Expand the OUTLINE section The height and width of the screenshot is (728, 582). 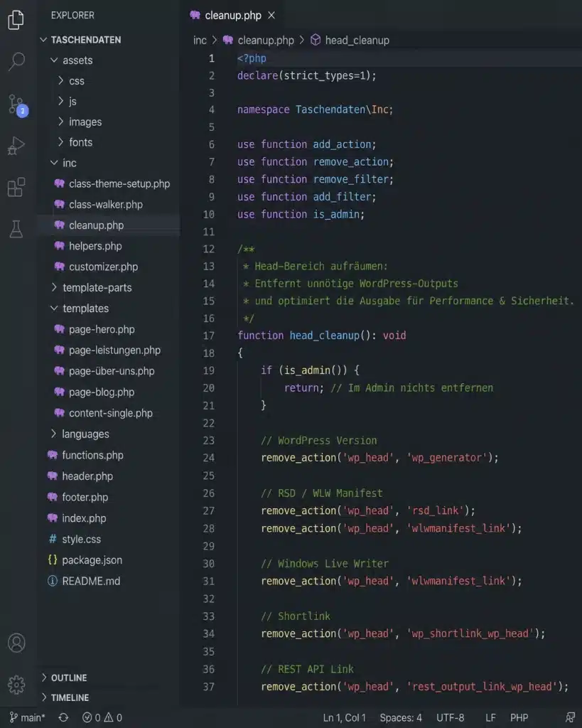[64, 678]
